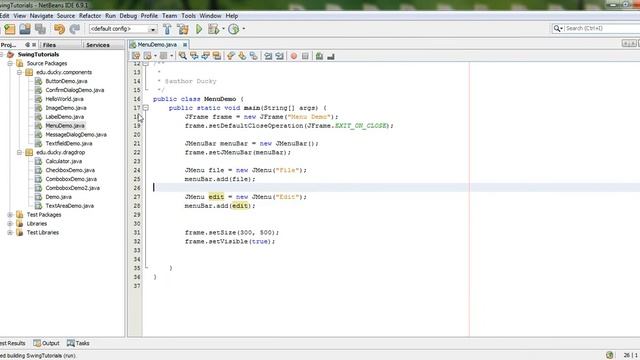Collapse the edu.ducky.dragdrop package
640x360 pixels.
pos(19,152)
